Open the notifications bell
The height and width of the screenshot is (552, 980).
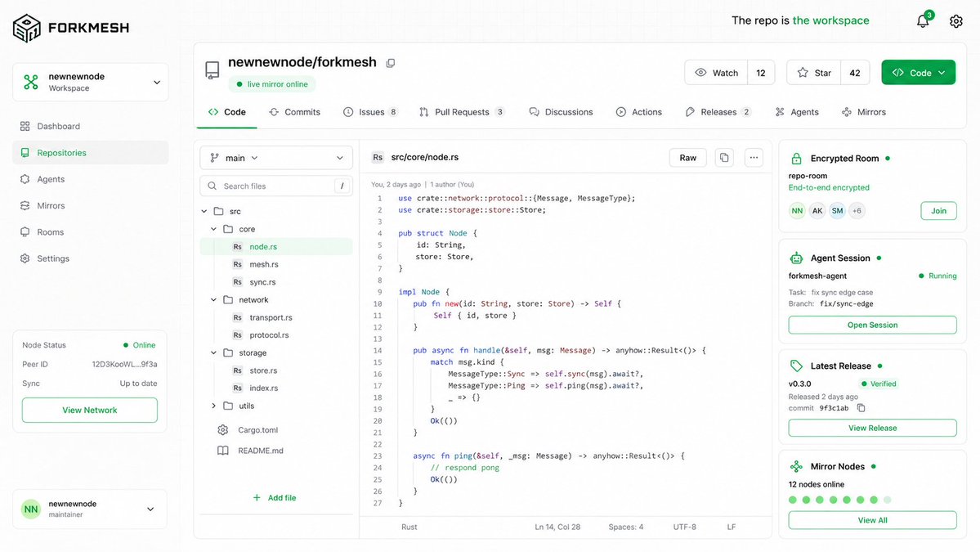pyautogui.click(x=923, y=21)
